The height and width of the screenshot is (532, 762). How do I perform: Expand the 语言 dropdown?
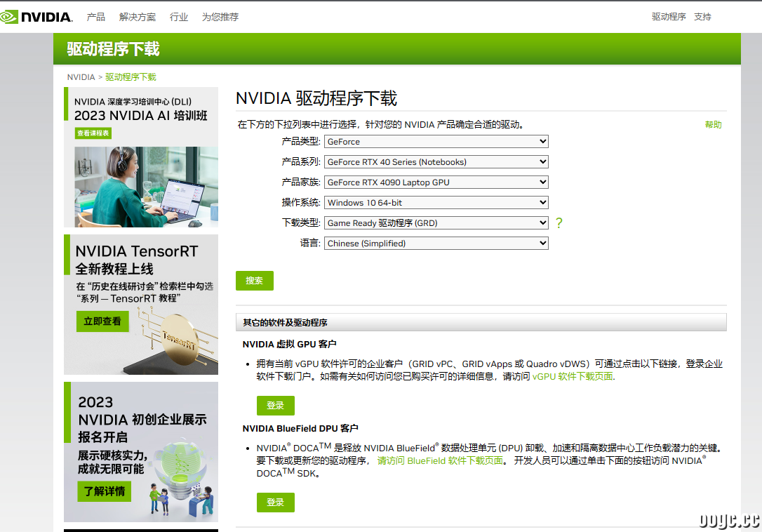(436, 243)
